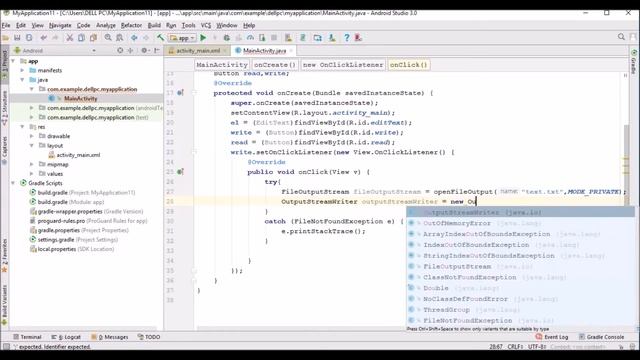Open the File menu
Viewport: 640px width, 360px height.
[x=6, y=25]
